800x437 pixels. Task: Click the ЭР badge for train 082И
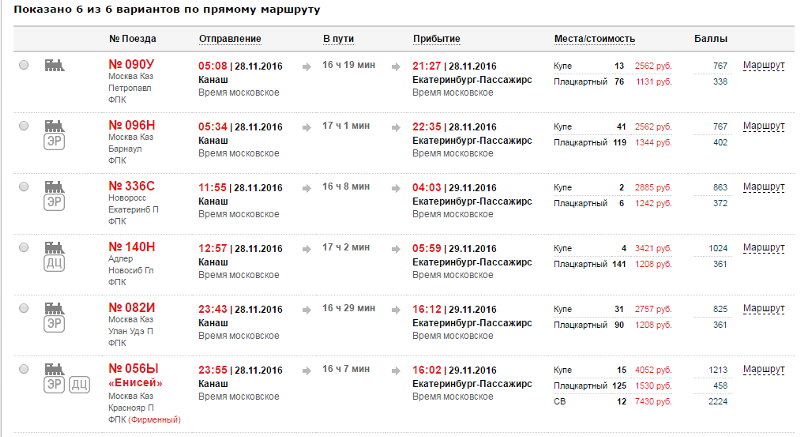click(x=54, y=324)
